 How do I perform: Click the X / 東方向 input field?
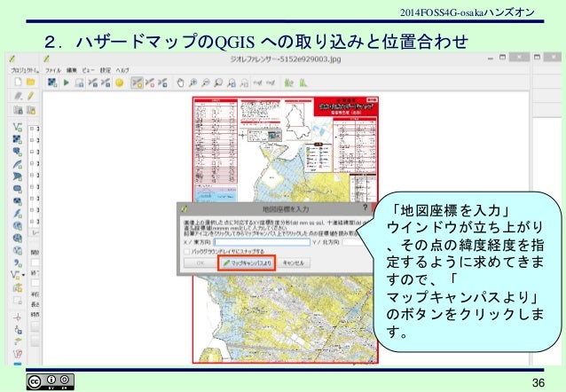[x=262, y=242]
